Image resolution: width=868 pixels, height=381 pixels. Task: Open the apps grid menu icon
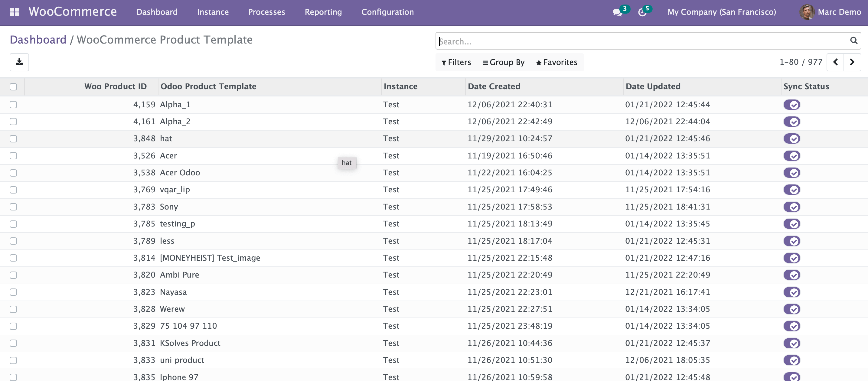14,12
